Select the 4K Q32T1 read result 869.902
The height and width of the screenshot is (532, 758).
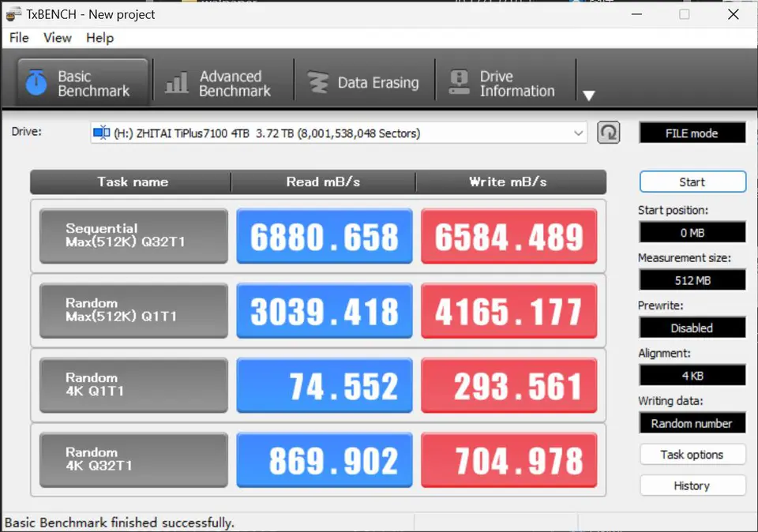click(x=325, y=460)
